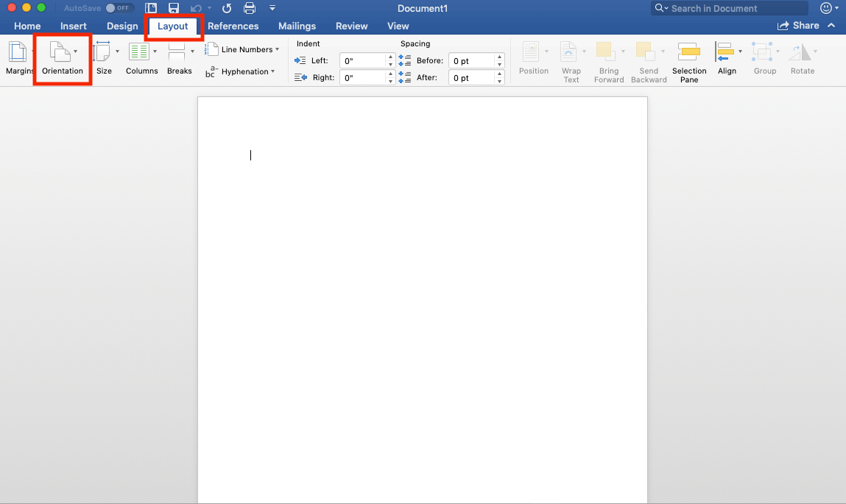The width and height of the screenshot is (846, 504).
Task: Switch to the Insert tab
Action: pos(74,25)
